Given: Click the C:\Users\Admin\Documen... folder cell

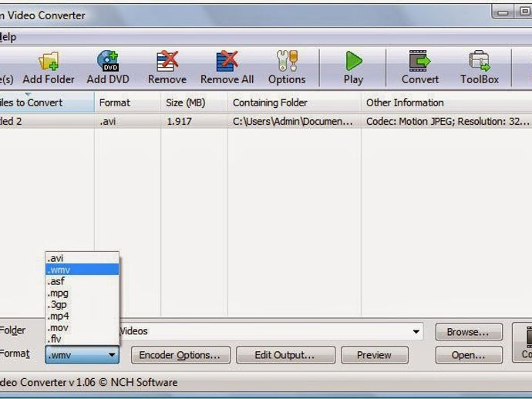Looking at the screenshot, I should 292,121.
